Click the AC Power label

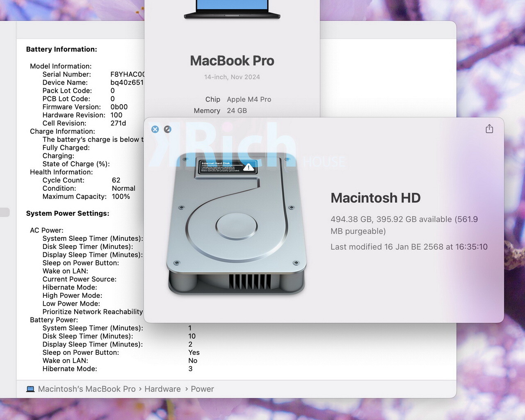47,230
